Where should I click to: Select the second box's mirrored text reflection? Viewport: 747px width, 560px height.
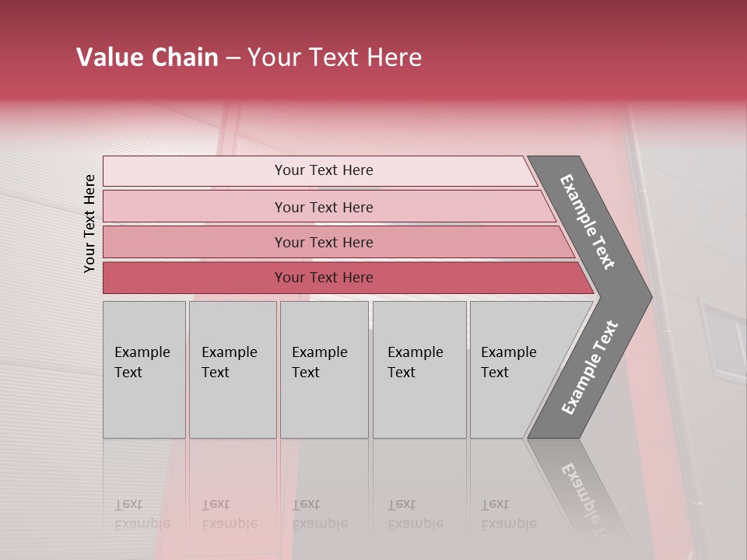[229, 515]
